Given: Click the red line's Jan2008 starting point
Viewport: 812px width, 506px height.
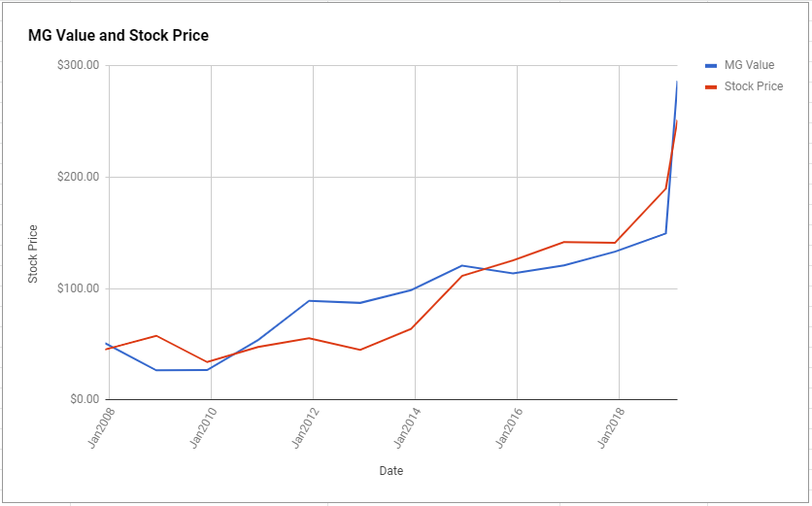Looking at the screenshot, I should pos(106,349).
